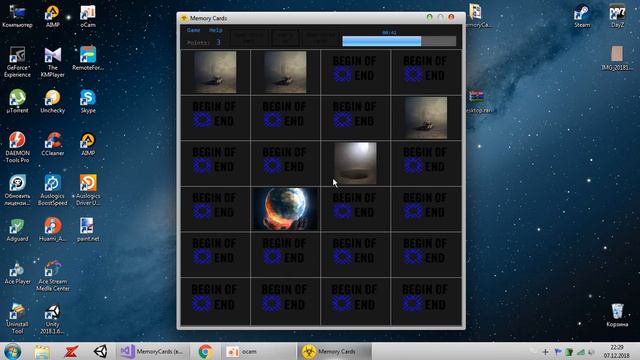Open the Huami_A... desktop shortcut

[x=52, y=230]
